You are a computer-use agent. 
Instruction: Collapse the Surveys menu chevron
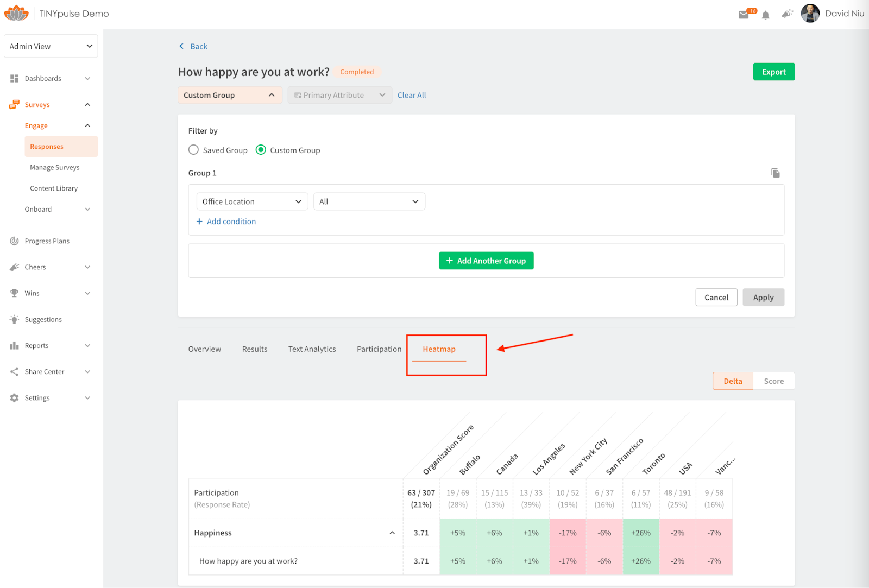coord(87,105)
